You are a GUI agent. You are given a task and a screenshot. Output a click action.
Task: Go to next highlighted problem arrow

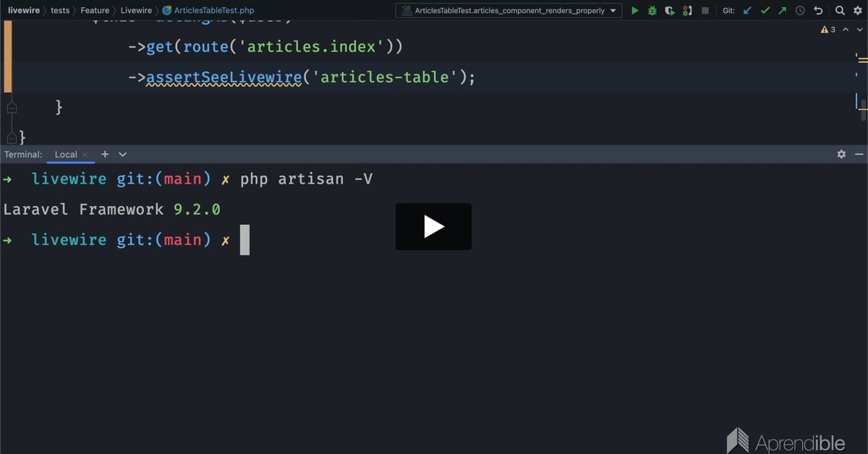858,30
